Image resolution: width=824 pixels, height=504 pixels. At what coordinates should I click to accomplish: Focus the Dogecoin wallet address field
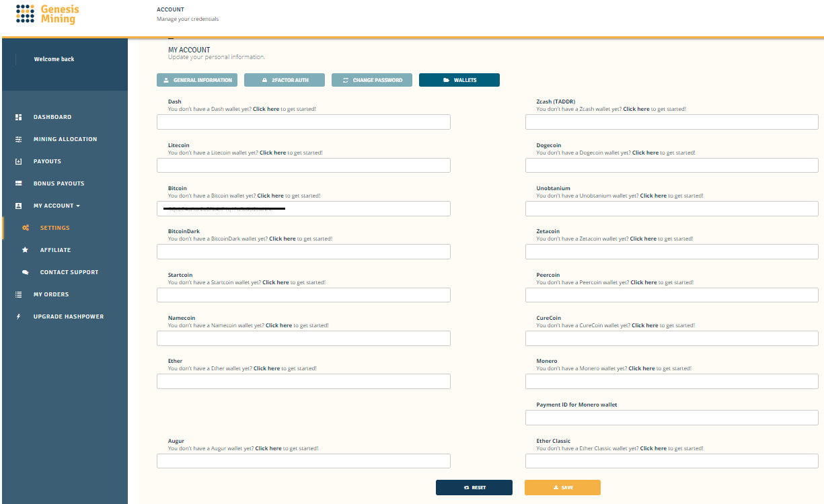click(x=672, y=165)
